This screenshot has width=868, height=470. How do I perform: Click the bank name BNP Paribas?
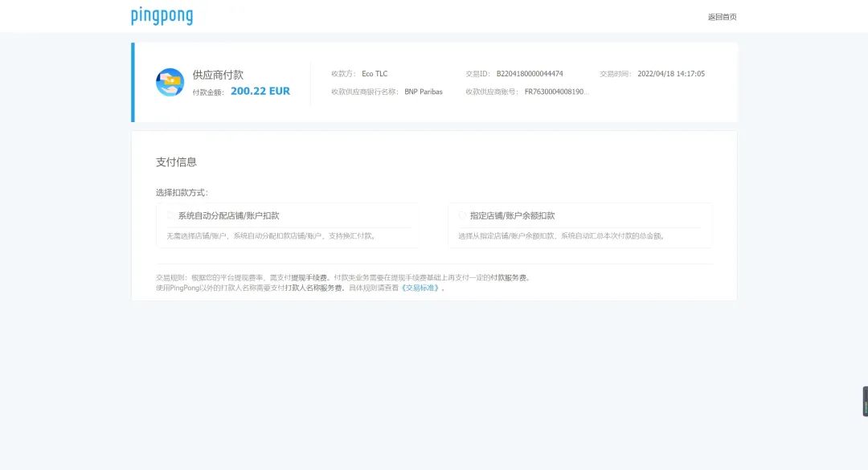pos(422,91)
